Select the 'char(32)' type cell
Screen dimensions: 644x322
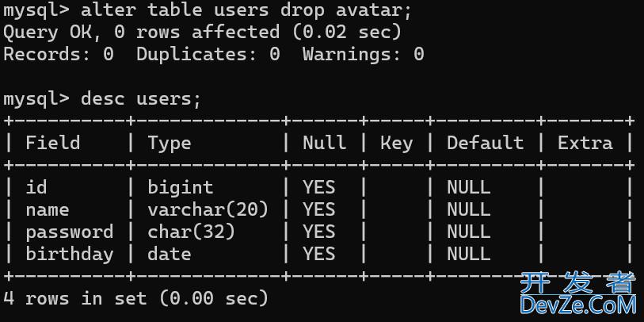(x=192, y=232)
